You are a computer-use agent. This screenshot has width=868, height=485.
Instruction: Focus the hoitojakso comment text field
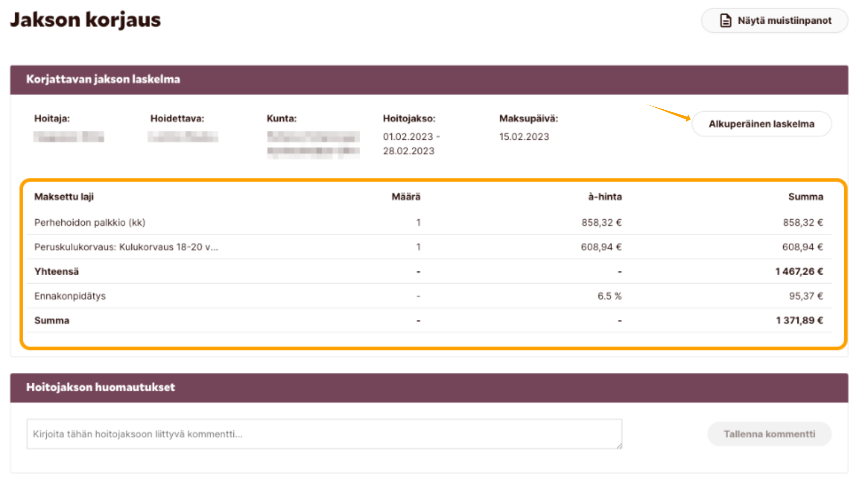point(324,434)
